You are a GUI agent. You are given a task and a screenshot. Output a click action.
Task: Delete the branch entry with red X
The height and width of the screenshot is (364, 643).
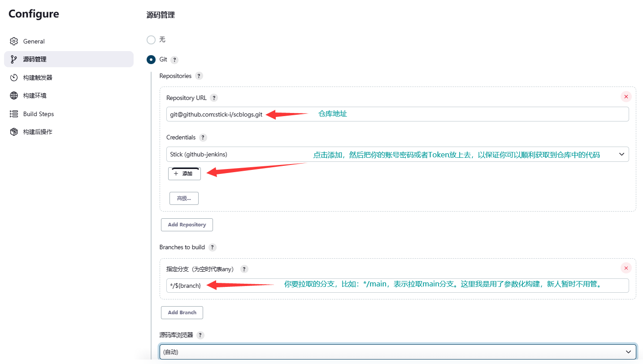626,268
